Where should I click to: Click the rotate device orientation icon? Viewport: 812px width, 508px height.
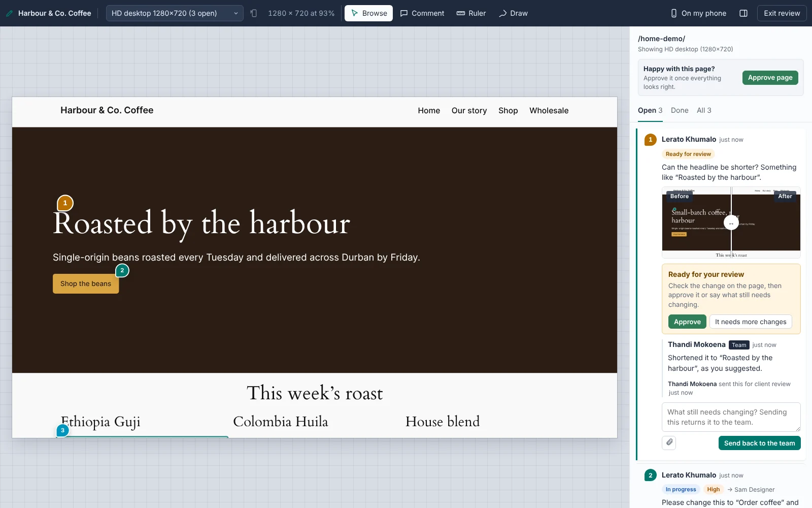click(x=254, y=13)
